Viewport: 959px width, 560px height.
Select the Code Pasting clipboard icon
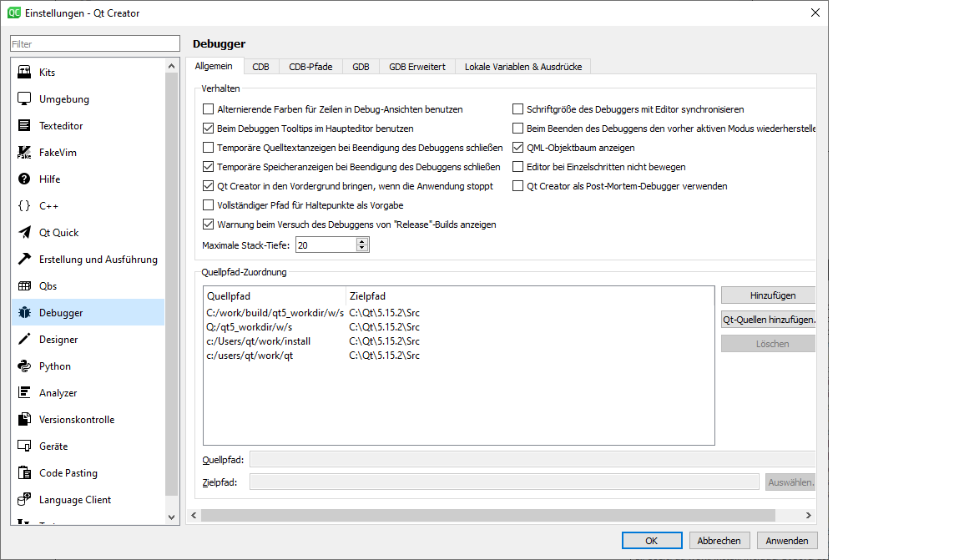click(x=24, y=472)
